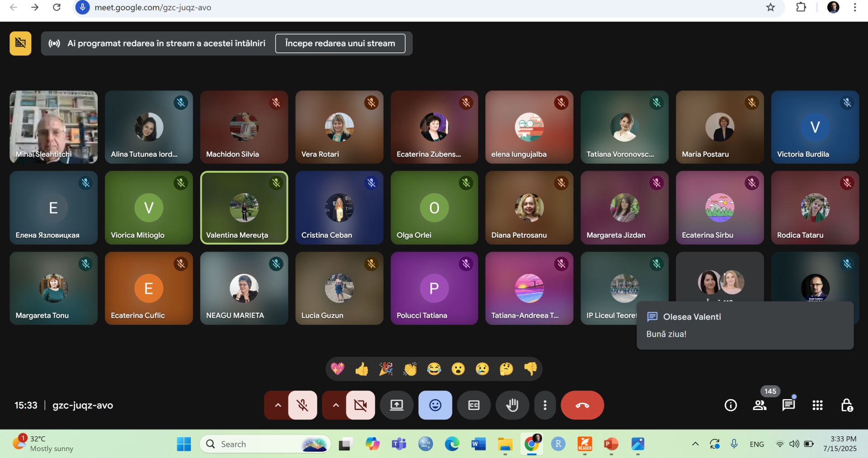Open the Olesea Valenti chat notification
Image resolution: width=868 pixels, height=458 pixels.
(x=745, y=325)
